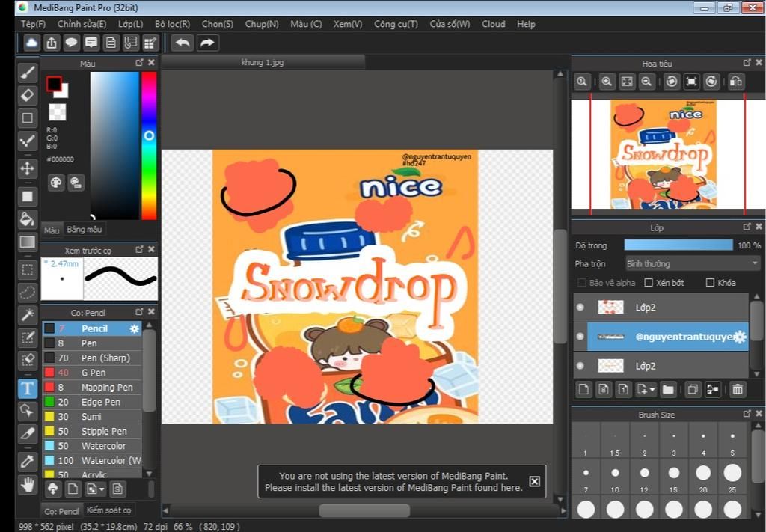Select the Watercolor brush size 50
766x532 pixels.
pyautogui.click(x=92, y=446)
